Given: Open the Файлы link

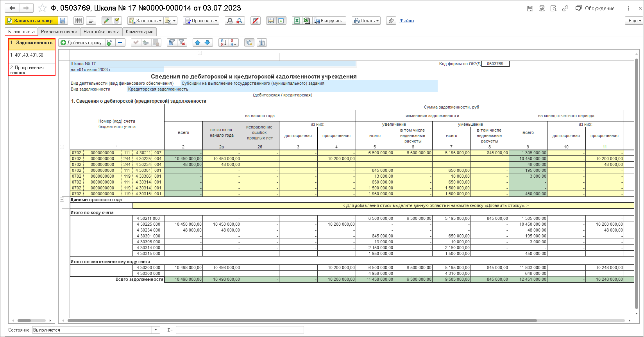Looking at the screenshot, I should tap(406, 21).
